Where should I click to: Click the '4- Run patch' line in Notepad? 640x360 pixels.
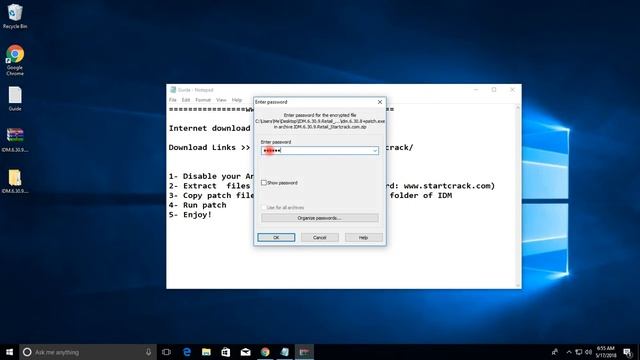click(x=198, y=205)
